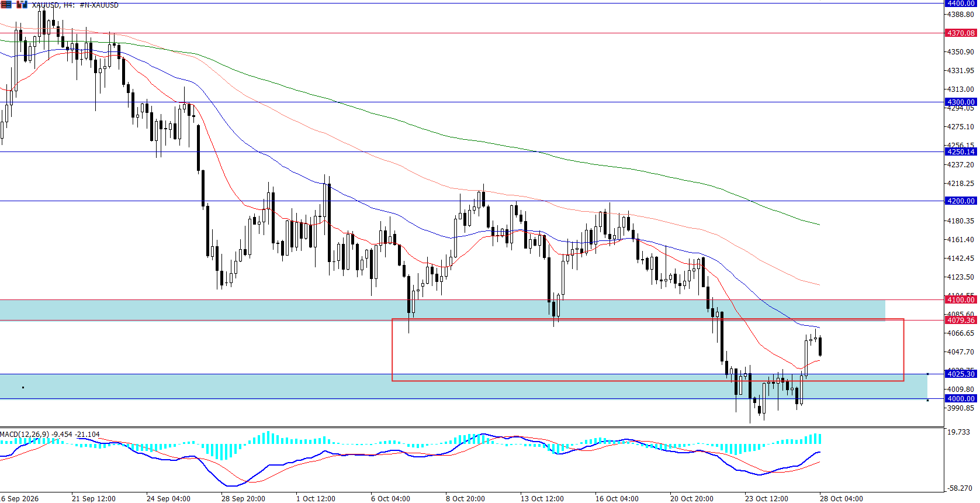The height and width of the screenshot is (503, 980).
Task: Select the 28 Oct 04:00 time label
Action: pos(842,499)
